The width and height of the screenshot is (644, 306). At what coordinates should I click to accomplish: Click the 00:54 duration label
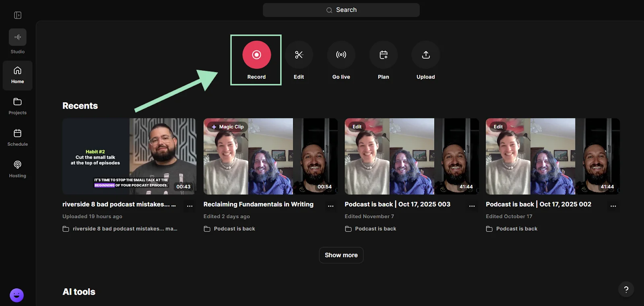(x=324, y=187)
